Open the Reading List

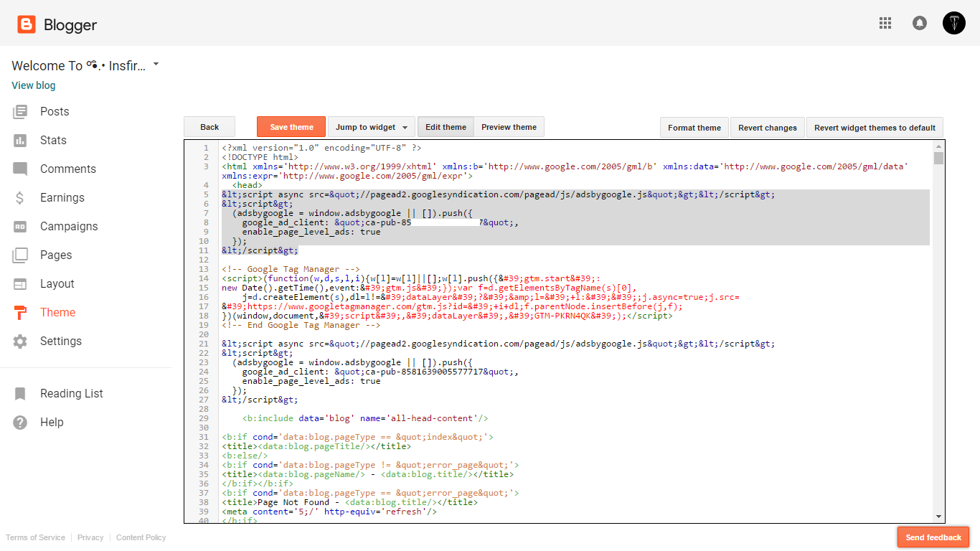71,393
